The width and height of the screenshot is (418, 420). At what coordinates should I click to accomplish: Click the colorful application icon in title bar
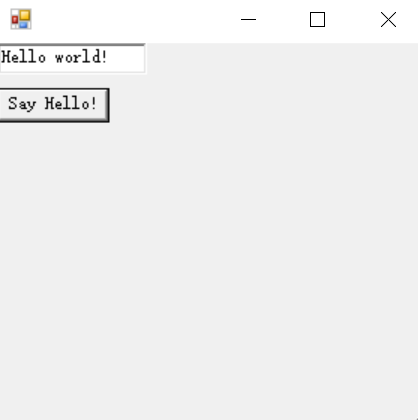click(21, 19)
